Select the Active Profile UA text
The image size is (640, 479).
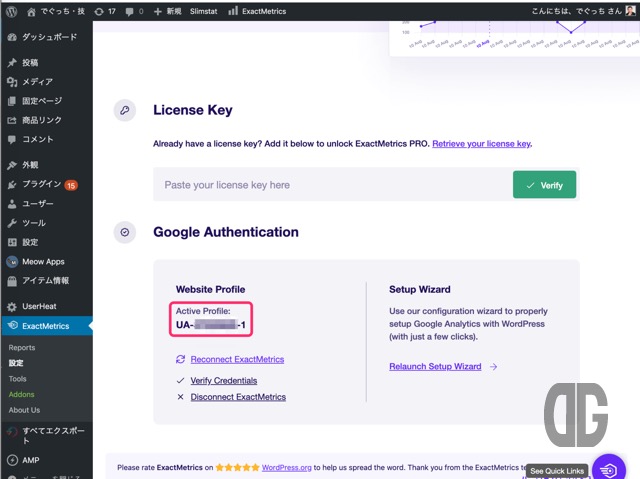211,325
